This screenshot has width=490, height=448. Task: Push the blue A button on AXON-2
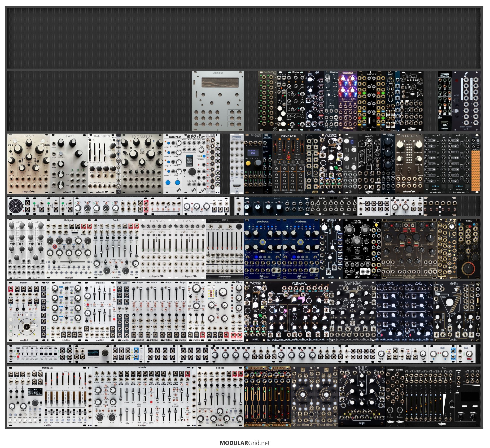[x=168, y=183]
